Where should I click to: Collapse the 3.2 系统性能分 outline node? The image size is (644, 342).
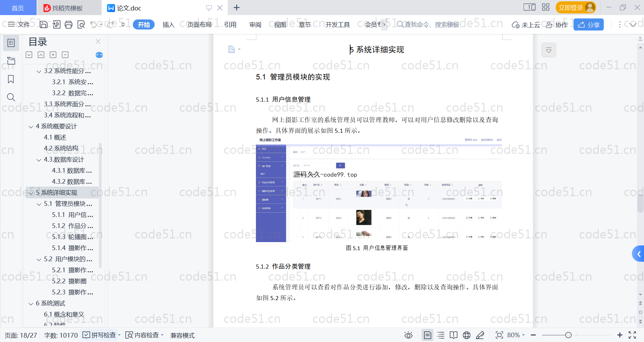[39, 71]
